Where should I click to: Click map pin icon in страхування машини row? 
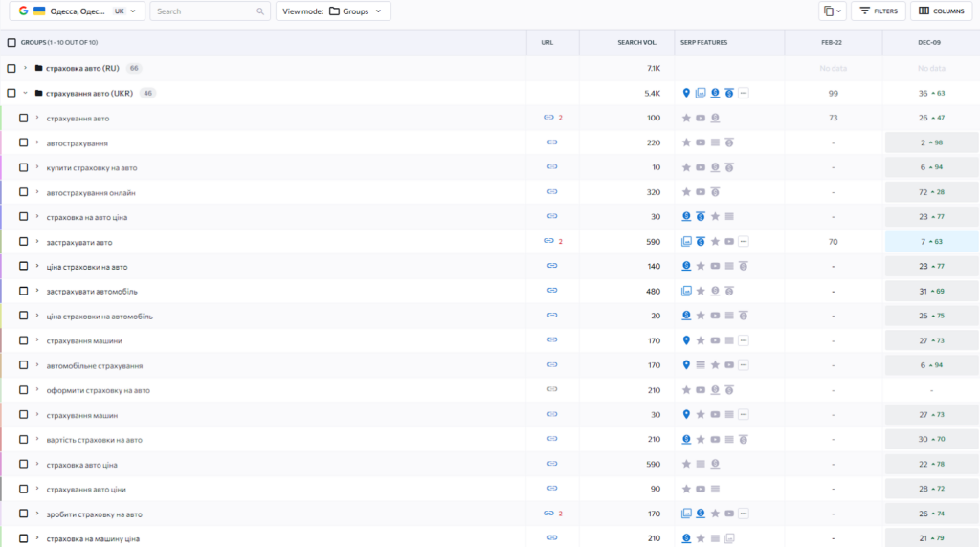[686, 340]
